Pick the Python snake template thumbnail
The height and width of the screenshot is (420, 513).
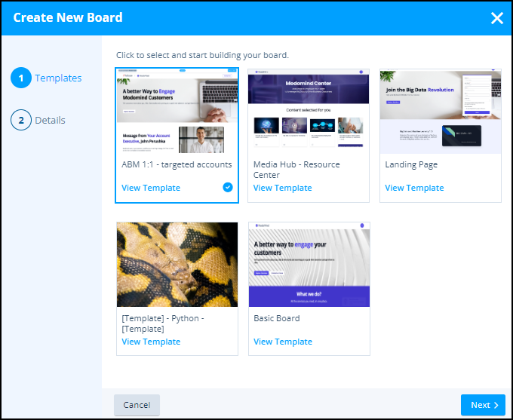point(177,265)
